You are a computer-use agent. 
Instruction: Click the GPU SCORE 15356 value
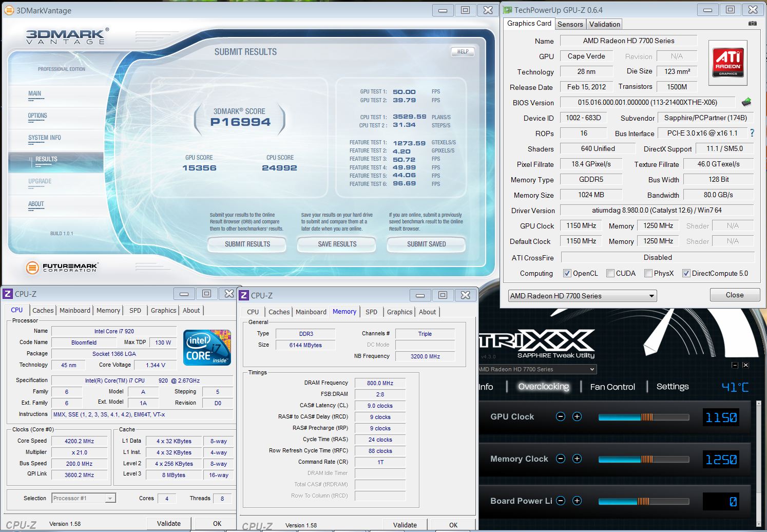click(199, 168)
